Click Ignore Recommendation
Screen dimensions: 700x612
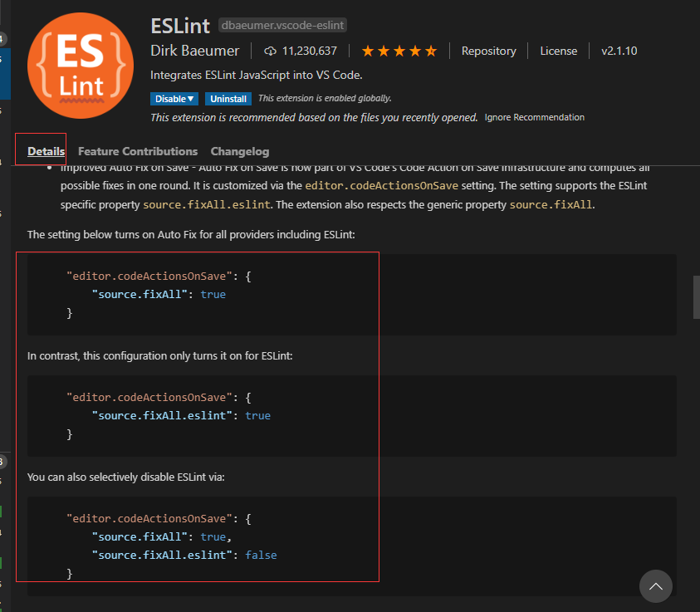coord(534,117)
